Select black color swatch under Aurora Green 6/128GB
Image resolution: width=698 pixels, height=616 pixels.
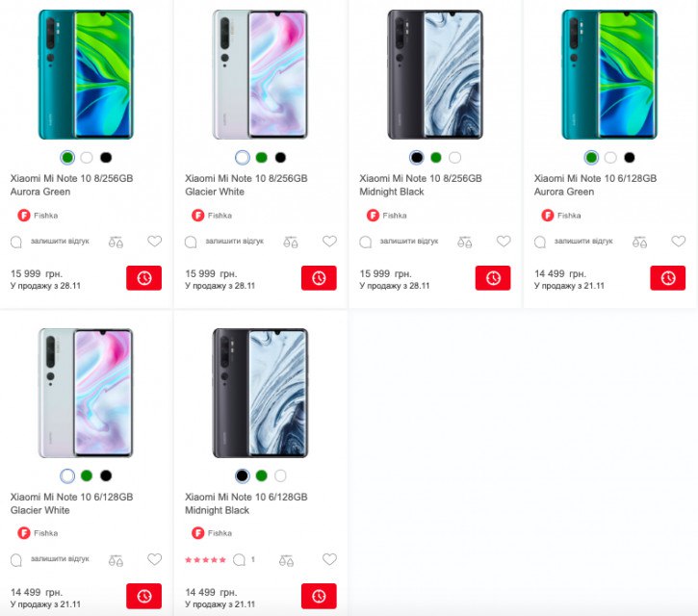click(x=630, y=158)
